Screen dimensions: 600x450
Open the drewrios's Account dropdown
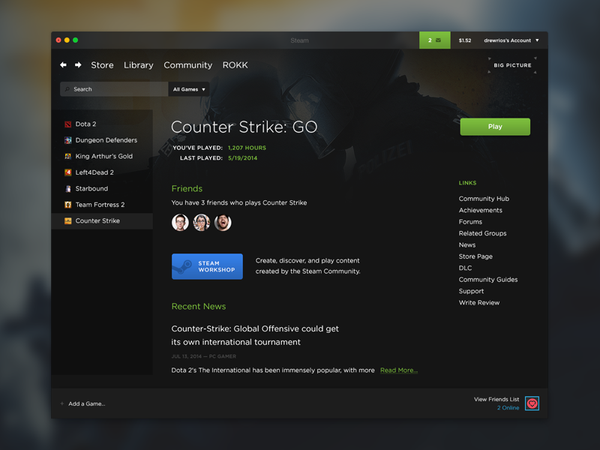point(511,40)
